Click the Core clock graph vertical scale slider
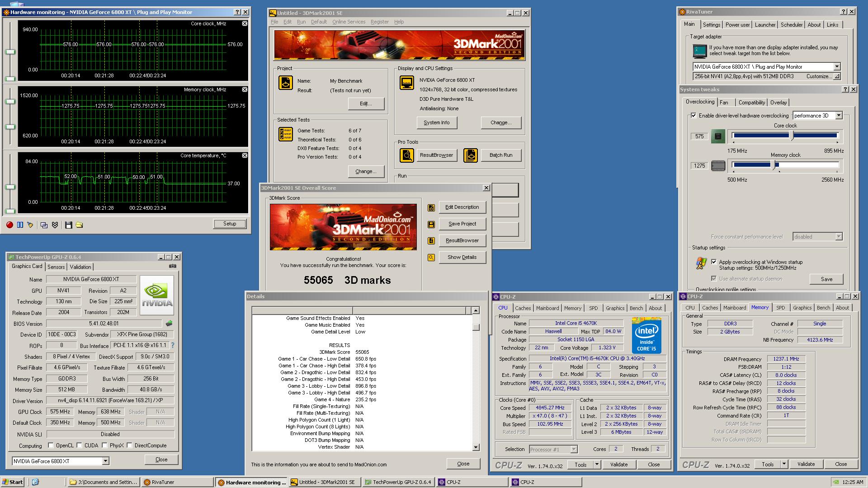The image size is (868, 488). [x=10, y=52]
